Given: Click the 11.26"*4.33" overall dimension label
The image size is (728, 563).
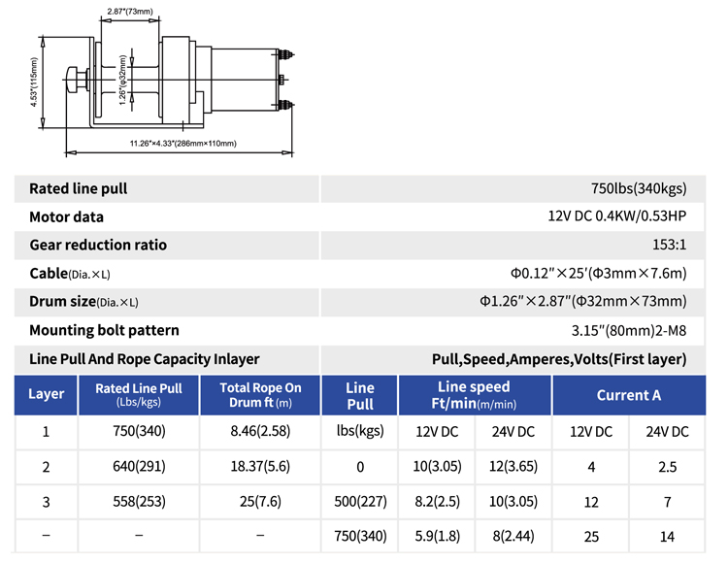Looking at the screenshot, I should (183, 144).
